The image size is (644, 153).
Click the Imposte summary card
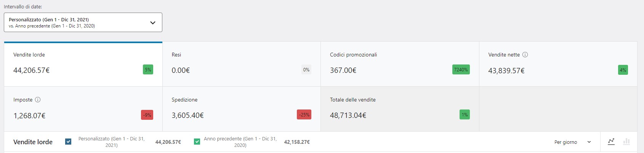click(x=83, y=109)
